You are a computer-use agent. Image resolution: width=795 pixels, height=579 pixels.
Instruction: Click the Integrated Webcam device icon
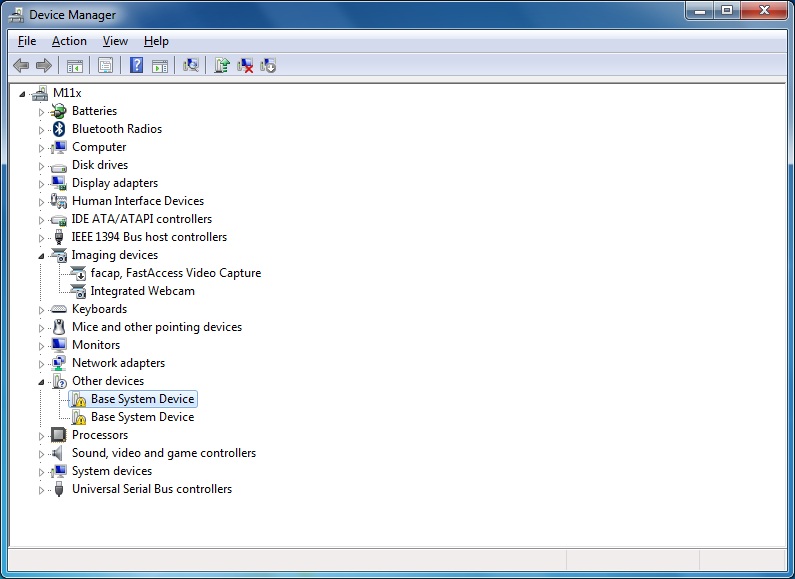pyautogui.click(x=78, y=292)
